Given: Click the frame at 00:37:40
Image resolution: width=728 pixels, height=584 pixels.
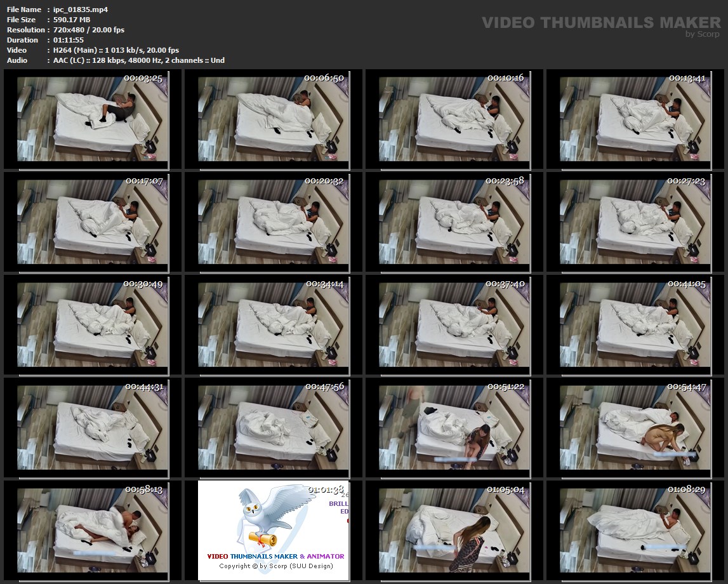Looking at the screenshot, I should pyautogui.click(x=454, y=325).
